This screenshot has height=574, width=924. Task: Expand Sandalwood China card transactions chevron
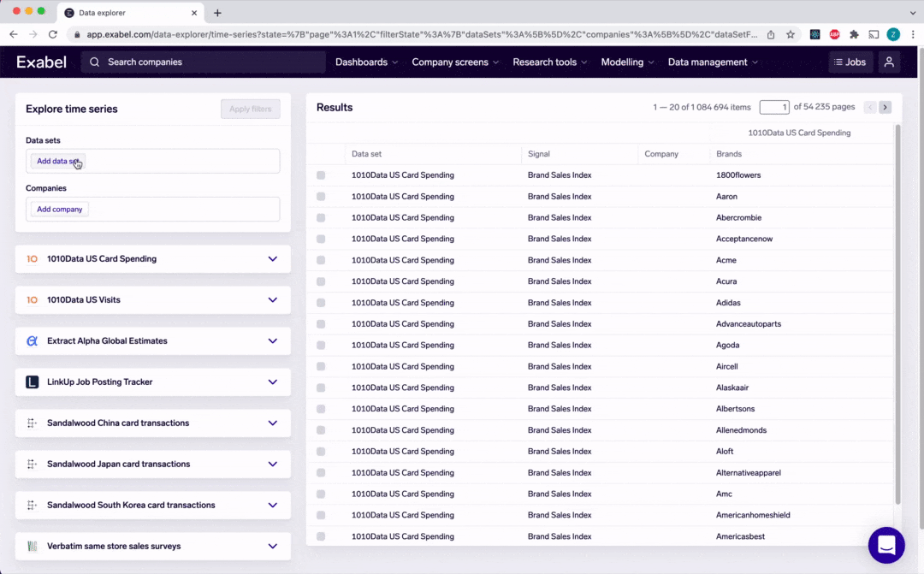pyautogui.click(x=273, y=423)
